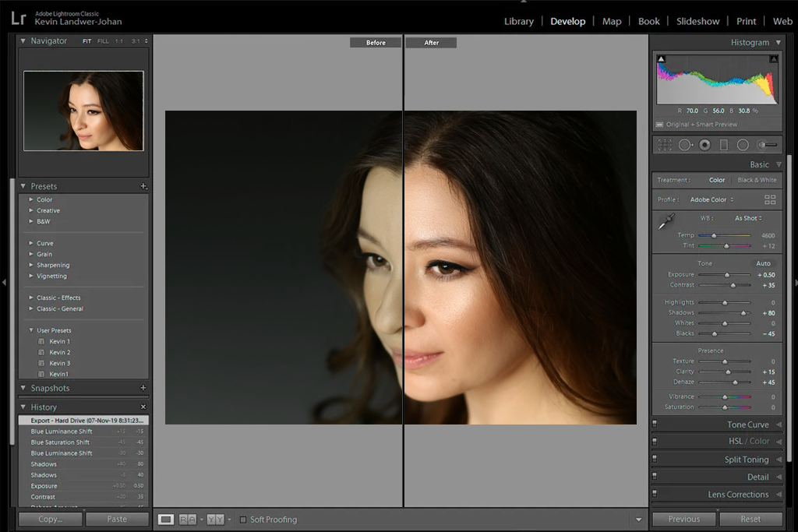
Task: Toggle shadow clipping indicator in Histogram
Action: pos(661,59)
